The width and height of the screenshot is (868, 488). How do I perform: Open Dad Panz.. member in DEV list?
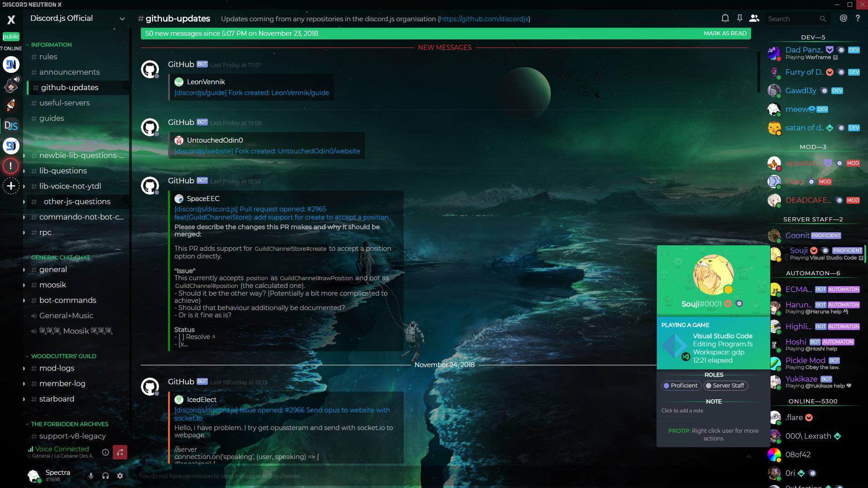click(x=815, y=53)
